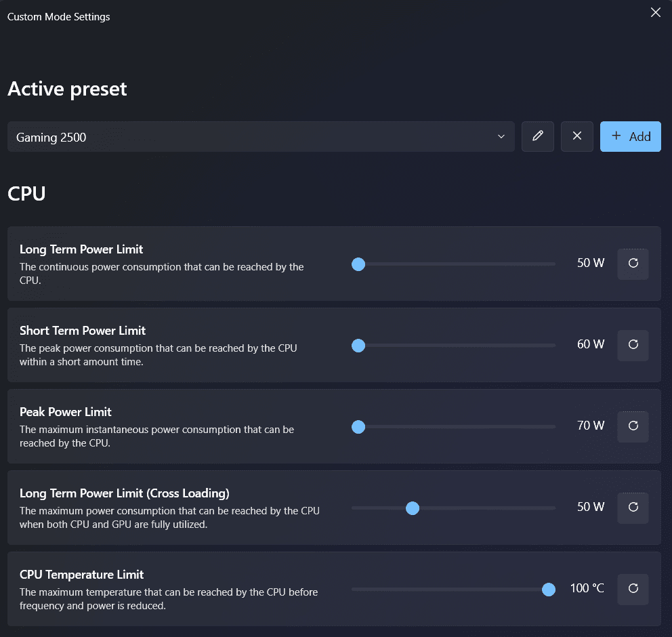Click the Long Term Power Limit slider handle
The image size is (672, 637).
tap(358, 264)
